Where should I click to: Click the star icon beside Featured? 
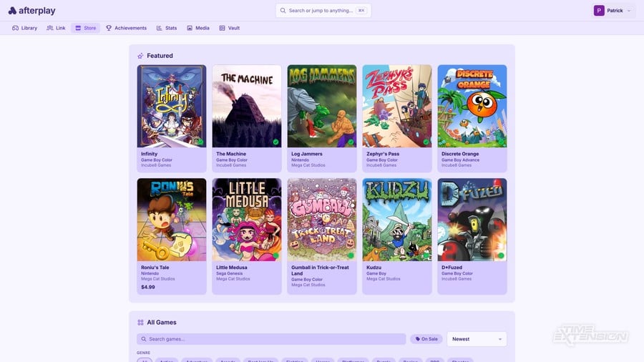pos(140,56)
